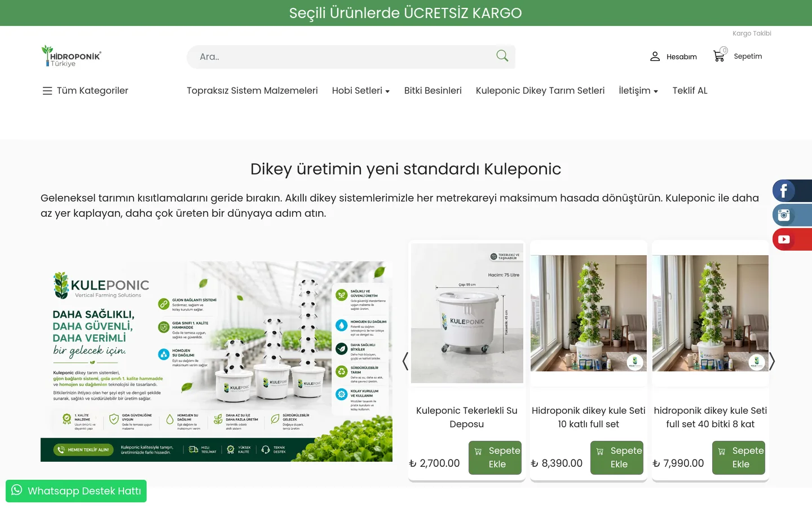Expand the Hobi Setleri dropdown arrow
Screen dimensions: 812x508
point(387,91)
